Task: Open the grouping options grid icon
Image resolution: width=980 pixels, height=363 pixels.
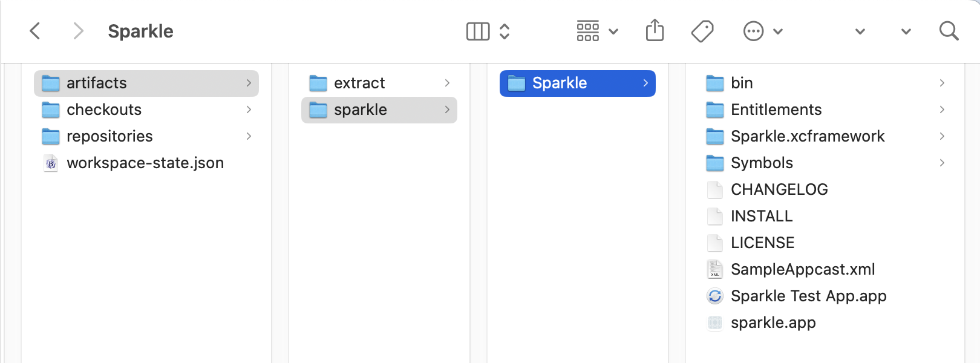Action: [586, 30]
